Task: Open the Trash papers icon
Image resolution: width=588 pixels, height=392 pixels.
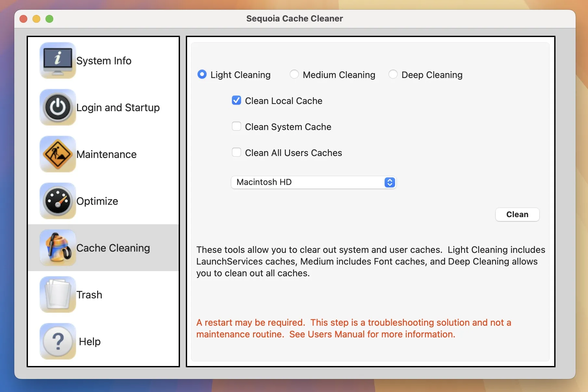Action: 58,294
